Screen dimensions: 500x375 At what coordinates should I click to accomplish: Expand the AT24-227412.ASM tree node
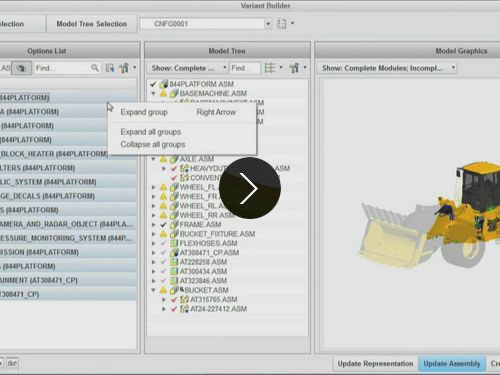[164, 309]
